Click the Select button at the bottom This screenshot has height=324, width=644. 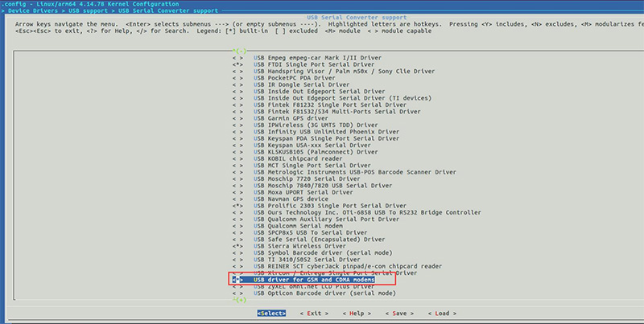[x=271, y=314]
